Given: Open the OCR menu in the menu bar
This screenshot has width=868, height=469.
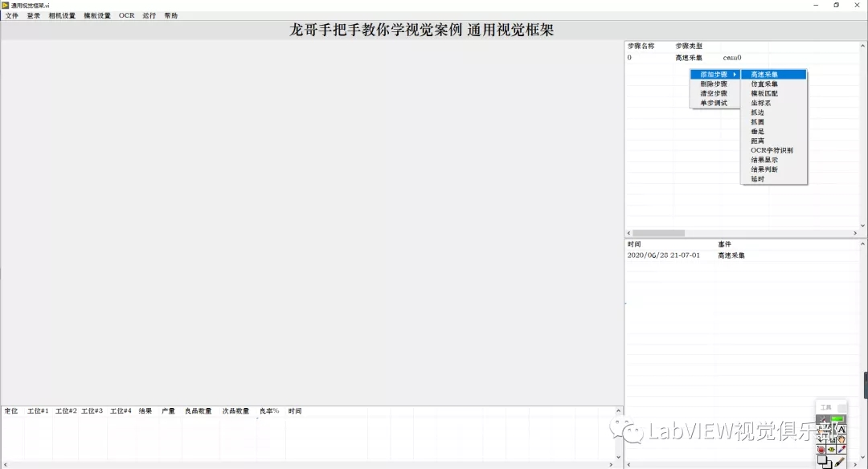Looking at the screenshot, I should point(126,15).
